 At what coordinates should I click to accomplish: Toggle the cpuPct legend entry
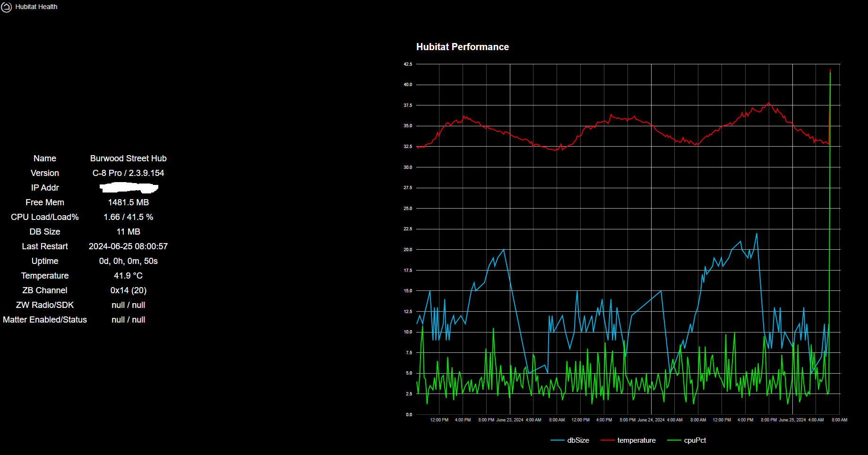[x=687, y=440]
